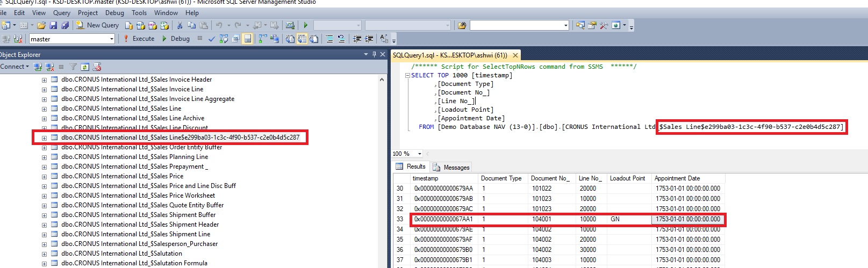Pin the Object Explorer panel
The image size is (868, 268).
coord(374,54)
